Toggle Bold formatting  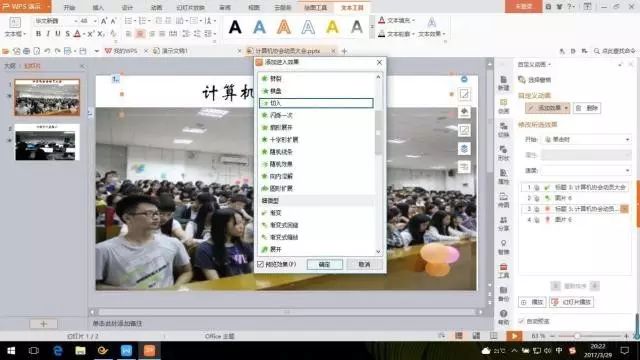(x=38, y=34)
